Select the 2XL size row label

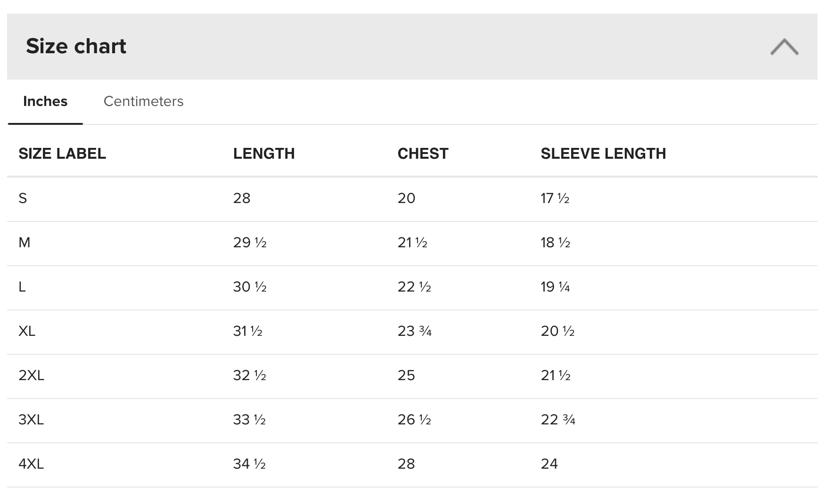click(31, 375)
